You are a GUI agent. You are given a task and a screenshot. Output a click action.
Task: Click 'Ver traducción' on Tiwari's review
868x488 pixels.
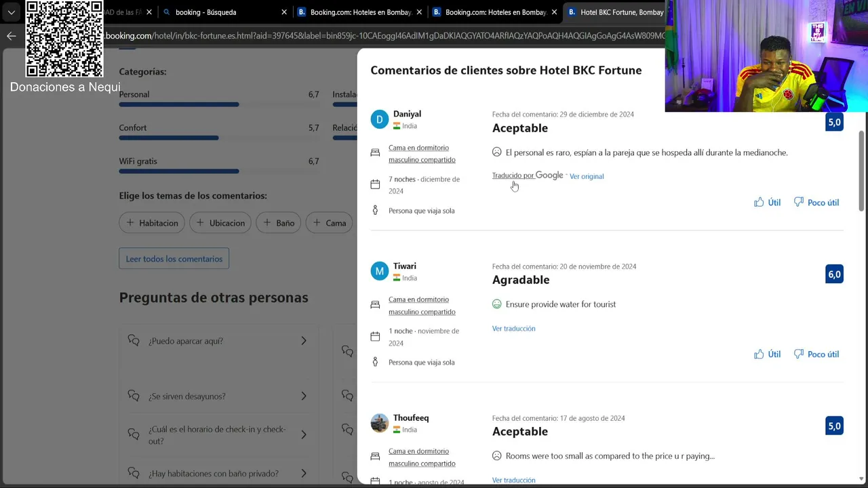513,329
